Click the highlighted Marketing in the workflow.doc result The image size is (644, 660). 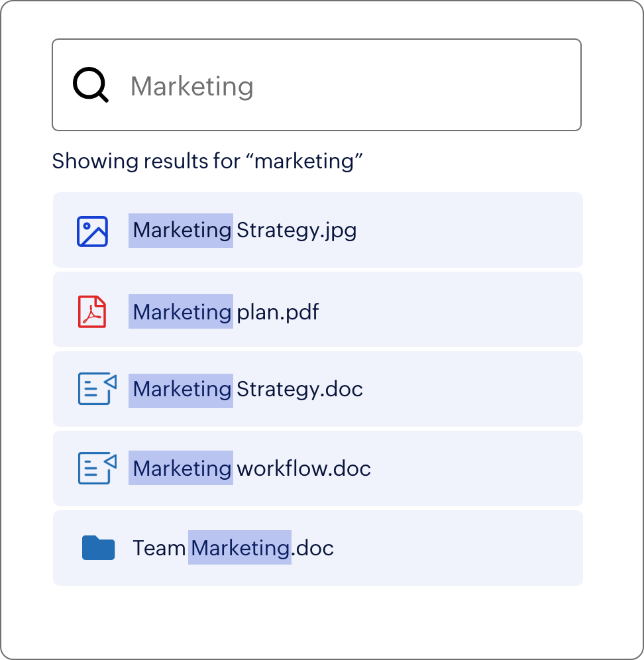[x=181, y=468]
